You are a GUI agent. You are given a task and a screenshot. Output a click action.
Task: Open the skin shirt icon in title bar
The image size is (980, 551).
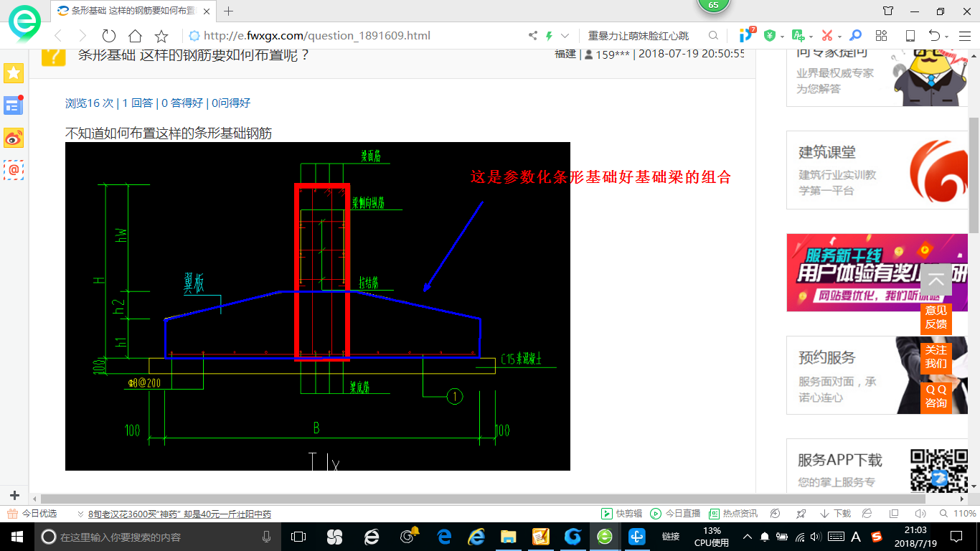pyautogui.click(x=888, y=11)
